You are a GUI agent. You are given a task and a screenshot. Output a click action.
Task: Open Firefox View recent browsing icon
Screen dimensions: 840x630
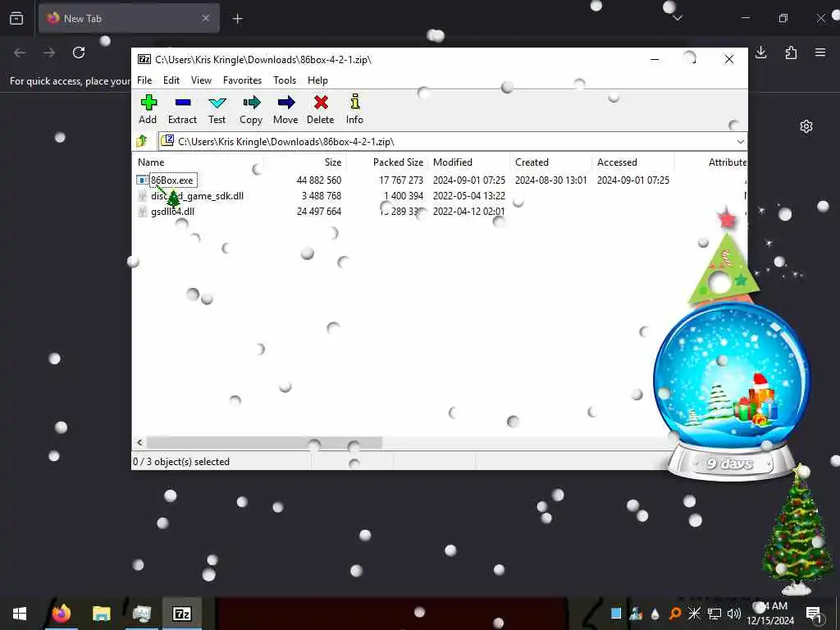(16, 18)
